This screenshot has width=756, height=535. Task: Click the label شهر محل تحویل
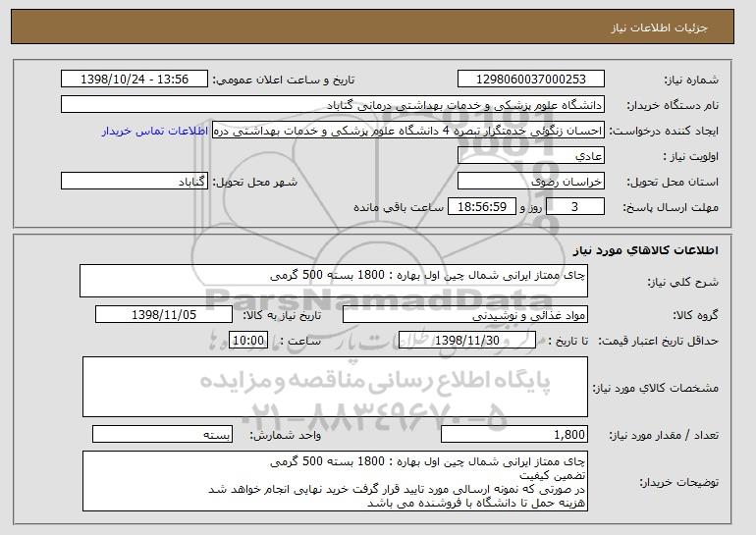tap(255, 182)
